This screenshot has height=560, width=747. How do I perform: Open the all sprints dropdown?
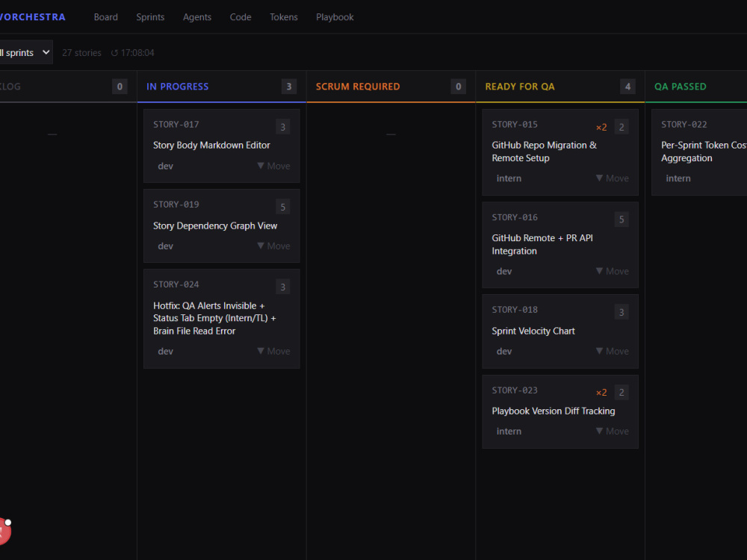[x=25, y=52]
